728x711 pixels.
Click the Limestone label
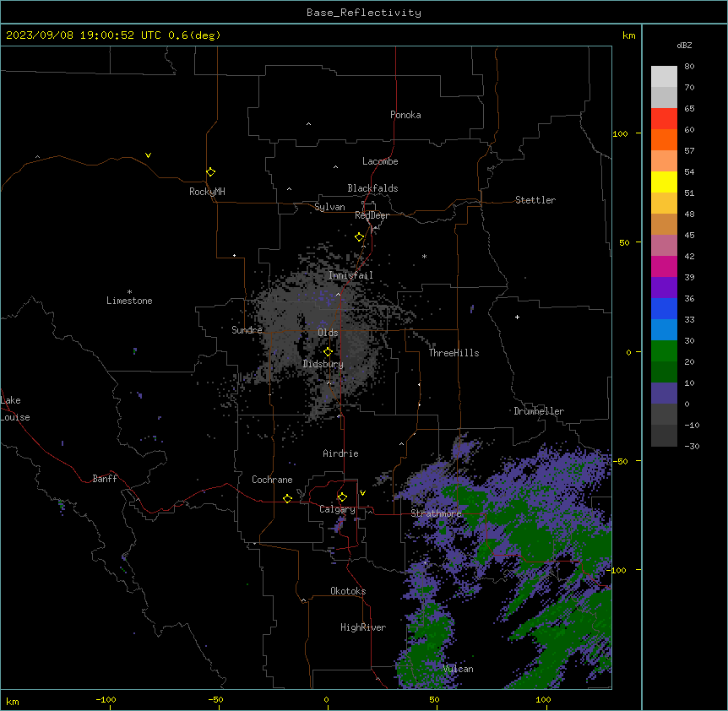click(x=129, y=301)
